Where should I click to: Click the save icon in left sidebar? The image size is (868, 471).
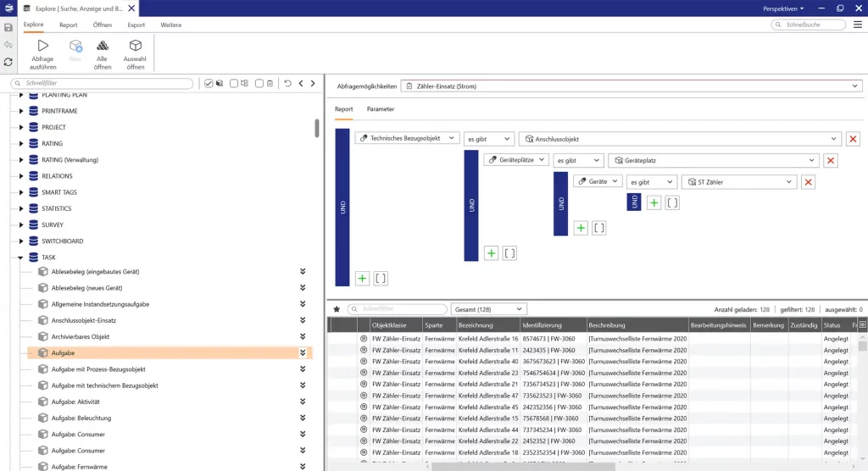click(x=8, y=27)
